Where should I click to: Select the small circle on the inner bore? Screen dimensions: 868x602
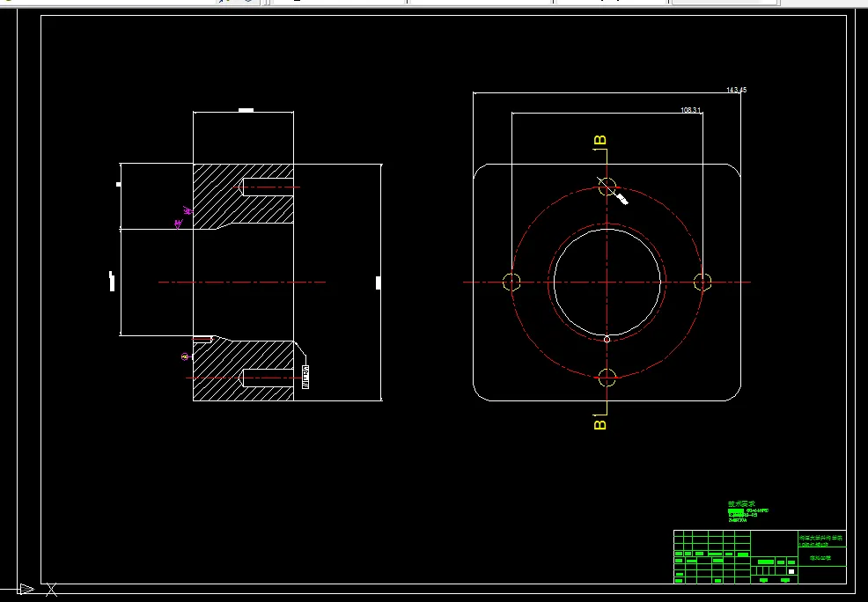607,339
